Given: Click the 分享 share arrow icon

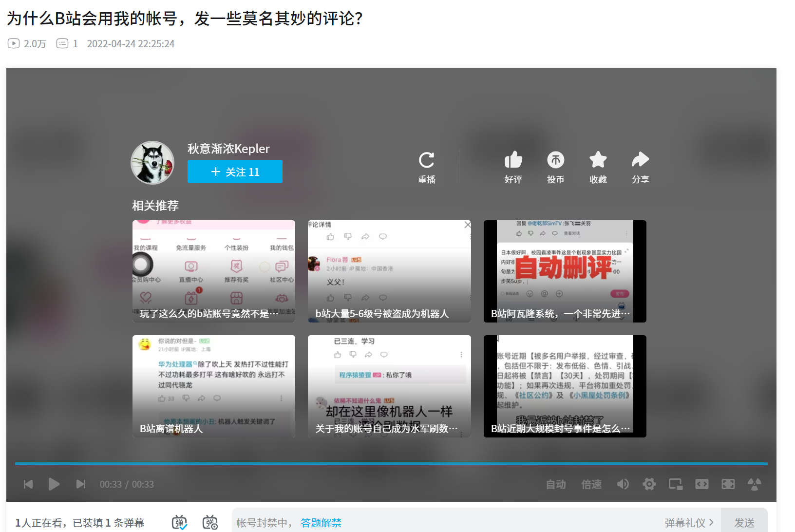Looking at the screenshot, I should pyautogui.click(x=640, y=160).
